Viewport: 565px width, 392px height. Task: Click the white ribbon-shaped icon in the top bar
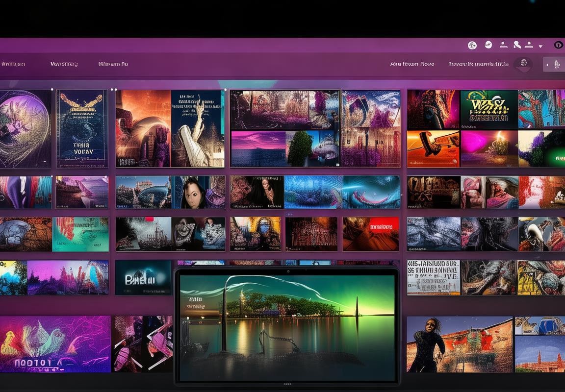point(517,45)
